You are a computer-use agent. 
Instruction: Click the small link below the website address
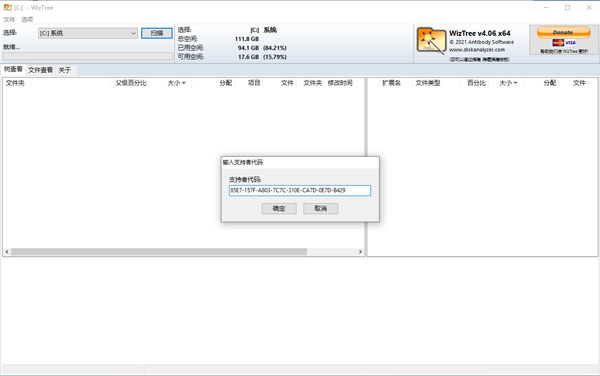pyautogui.click(x=479, y=59)
